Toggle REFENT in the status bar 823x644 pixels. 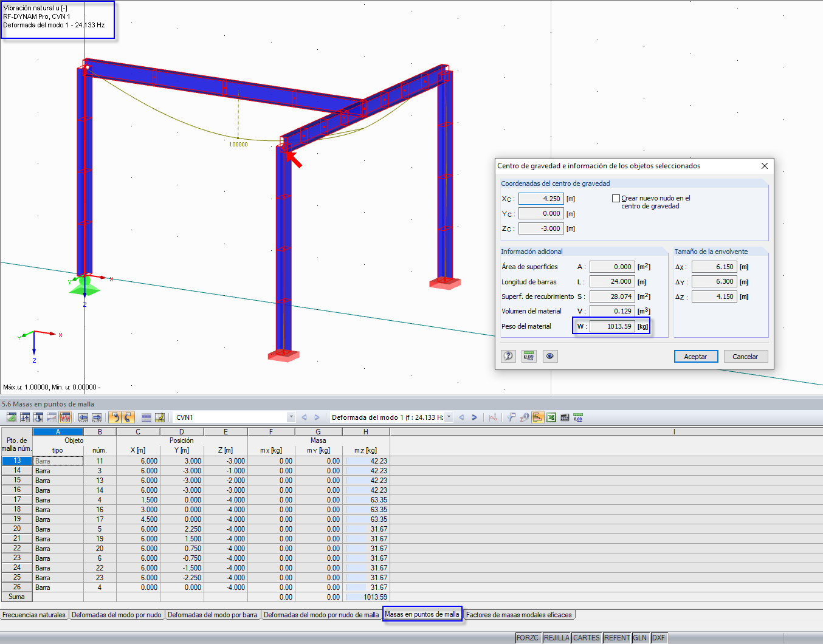[617, 638]
